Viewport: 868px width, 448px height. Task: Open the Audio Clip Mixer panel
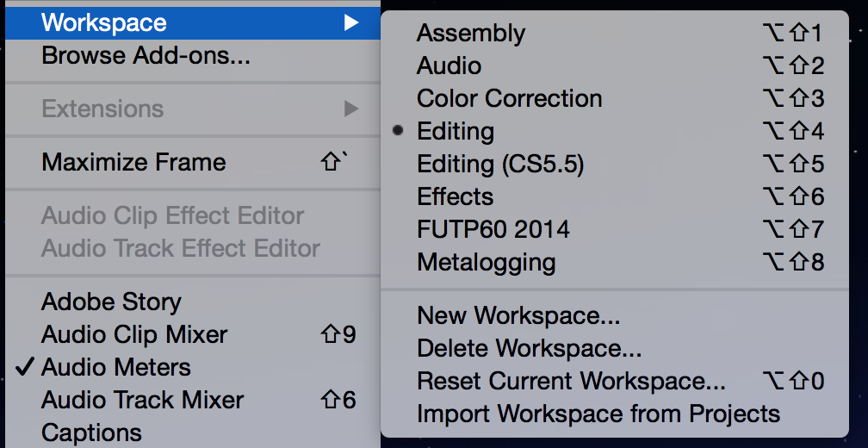[193, 334]
